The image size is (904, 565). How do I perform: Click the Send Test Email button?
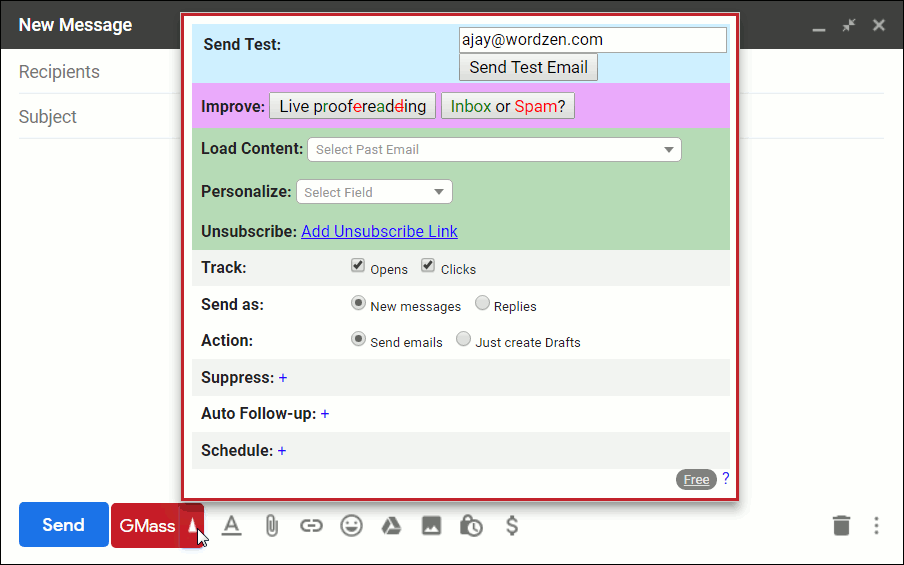(528, 67)
